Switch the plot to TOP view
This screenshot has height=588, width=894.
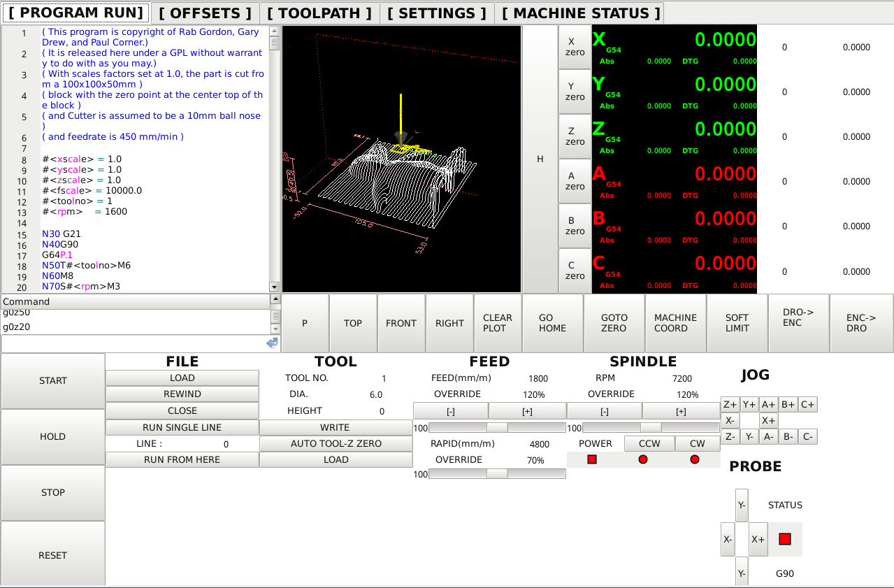[353, 323]
